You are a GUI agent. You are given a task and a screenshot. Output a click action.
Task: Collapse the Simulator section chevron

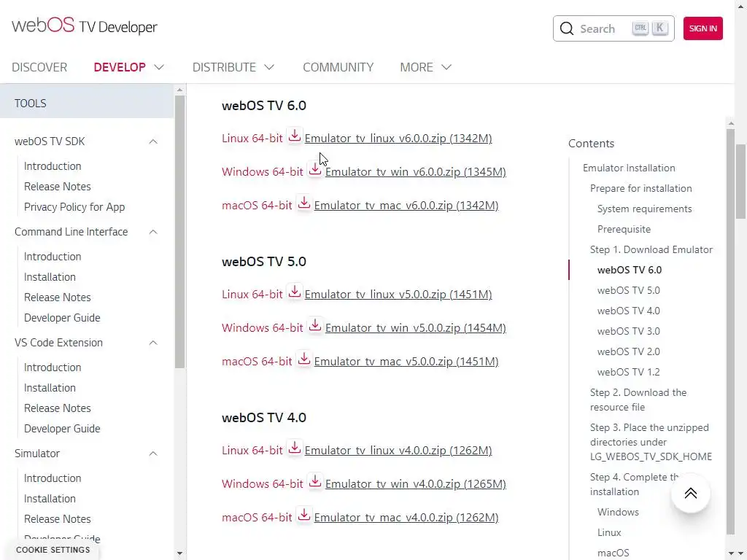click(153, 454)
